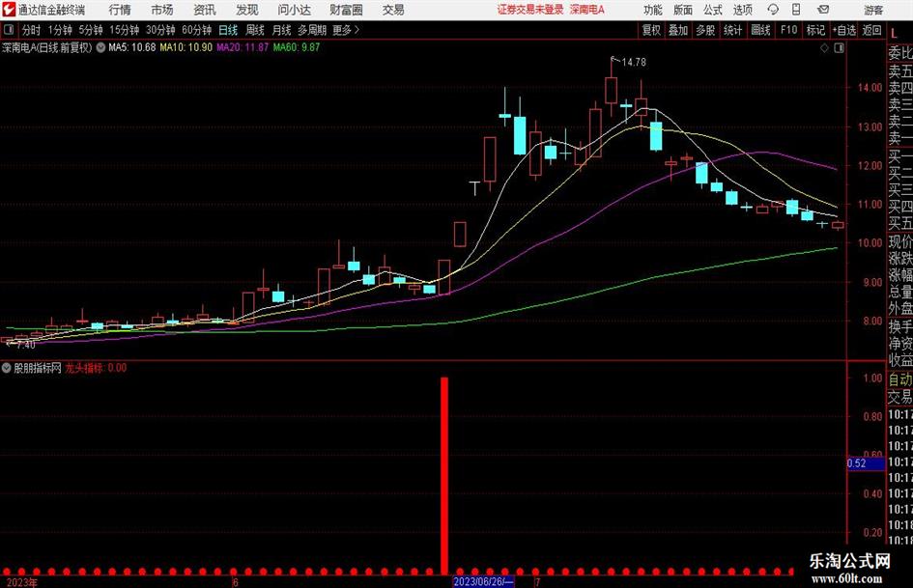Click the 多股 button
913x588 pixels.
click(705, 30)
